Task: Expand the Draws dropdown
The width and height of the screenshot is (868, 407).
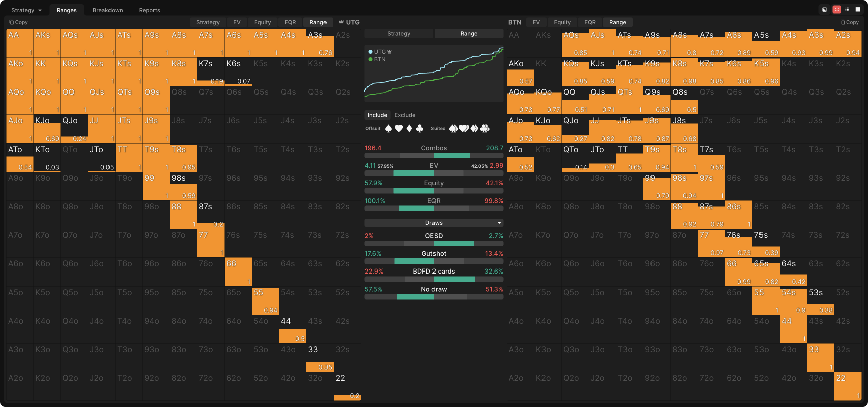Action: click(434, 223)
